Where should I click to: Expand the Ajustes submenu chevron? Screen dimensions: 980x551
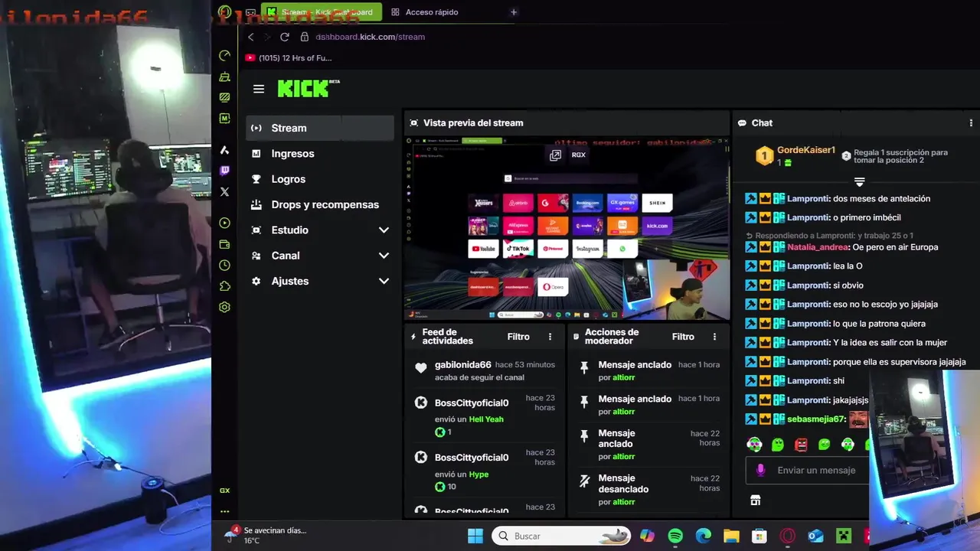(384, 281)
